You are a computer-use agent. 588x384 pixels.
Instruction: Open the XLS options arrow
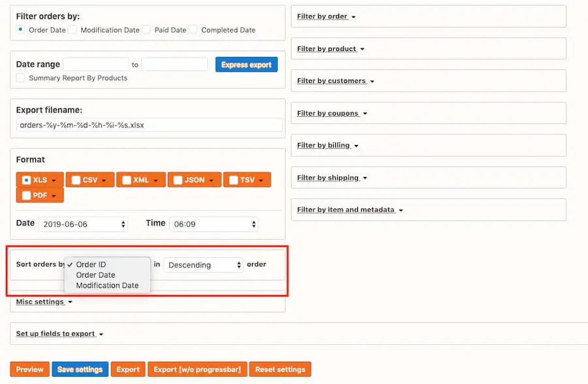tap(54, 181)
